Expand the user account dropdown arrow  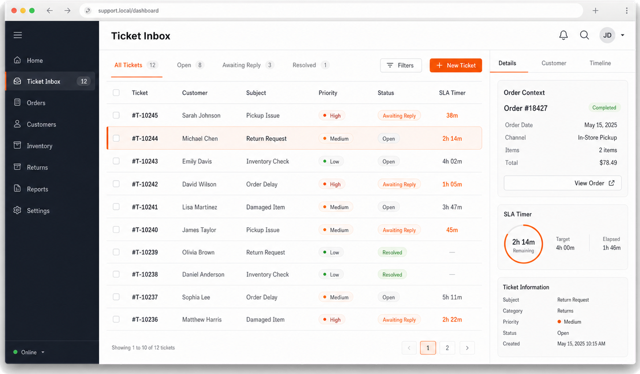coord(622,36)
